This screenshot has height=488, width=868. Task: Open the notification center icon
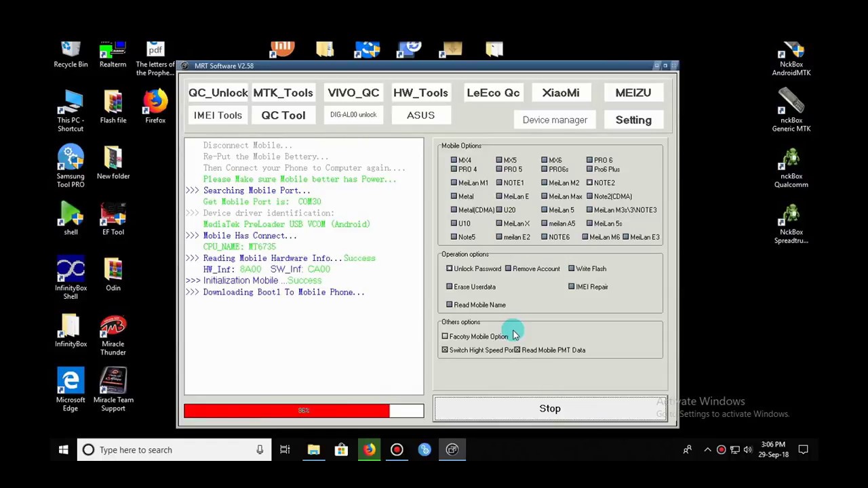click(x=804, y=450)
